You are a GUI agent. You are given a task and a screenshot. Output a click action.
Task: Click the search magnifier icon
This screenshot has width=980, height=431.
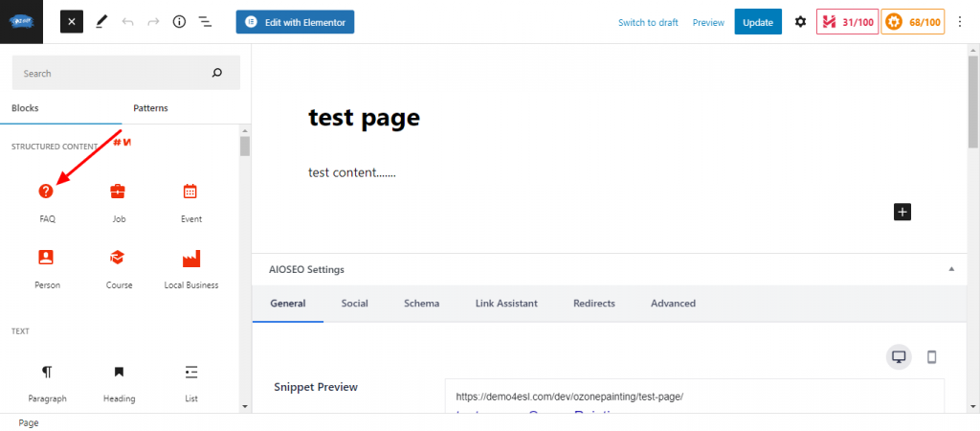coord(217,73)
